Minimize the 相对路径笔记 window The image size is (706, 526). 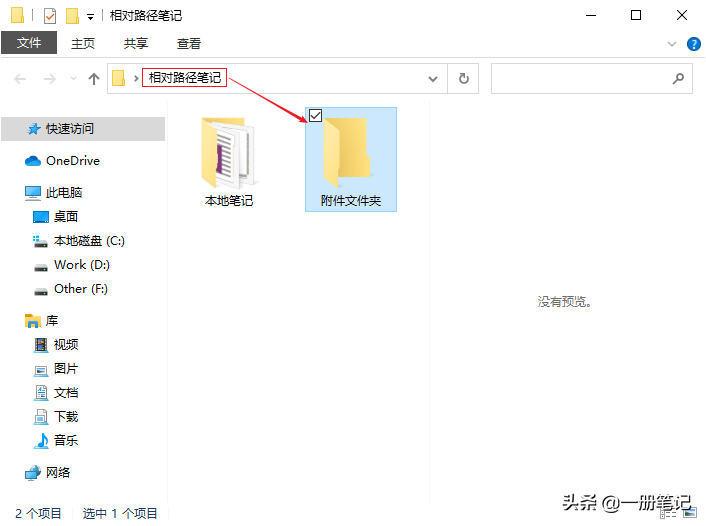pos(591,15)
